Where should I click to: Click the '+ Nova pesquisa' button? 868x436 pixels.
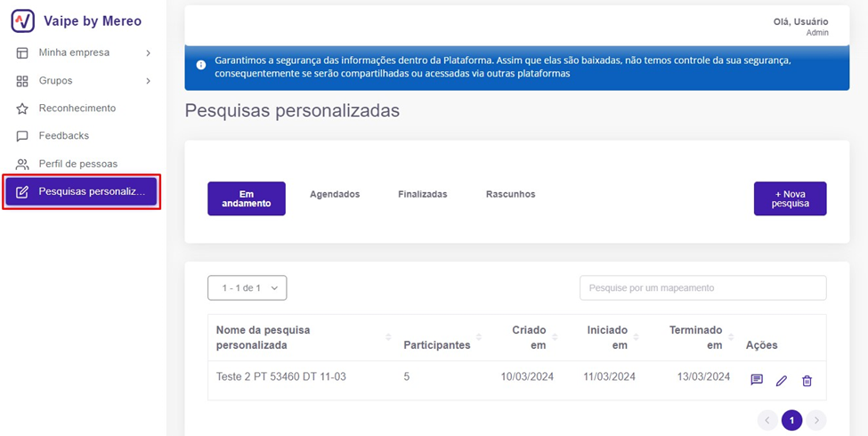(x=790, y=198)
